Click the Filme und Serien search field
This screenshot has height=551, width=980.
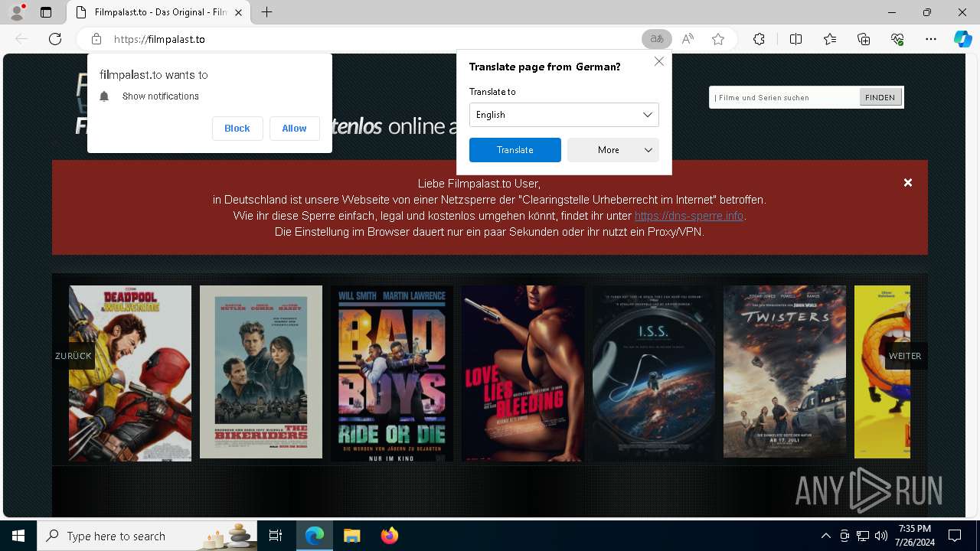(785, 97)
